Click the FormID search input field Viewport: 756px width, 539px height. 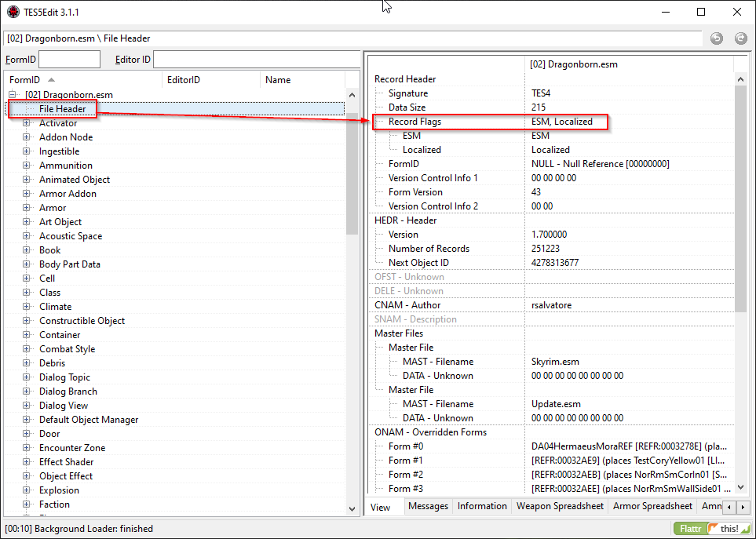pos(69,60)
